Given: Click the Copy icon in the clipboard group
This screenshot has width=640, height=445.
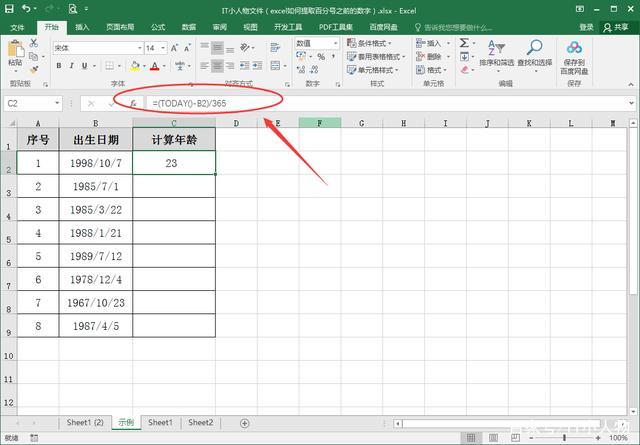Looking at the screenshot, I should [33, 56].
